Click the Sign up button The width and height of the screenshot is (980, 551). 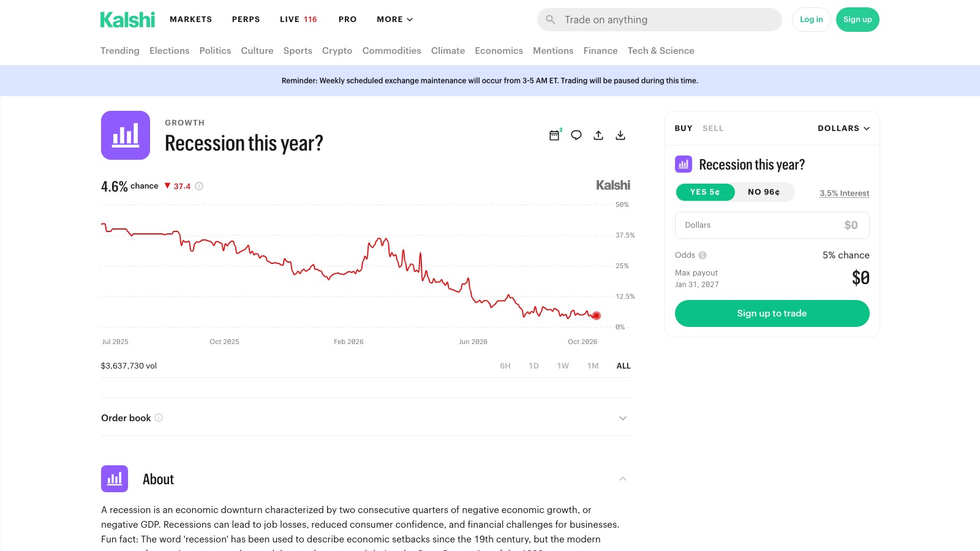(x=858, y=20)
